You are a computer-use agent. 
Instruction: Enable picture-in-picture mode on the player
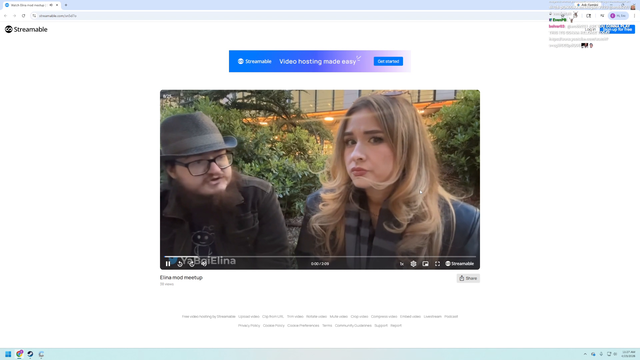tap(425, 264)
